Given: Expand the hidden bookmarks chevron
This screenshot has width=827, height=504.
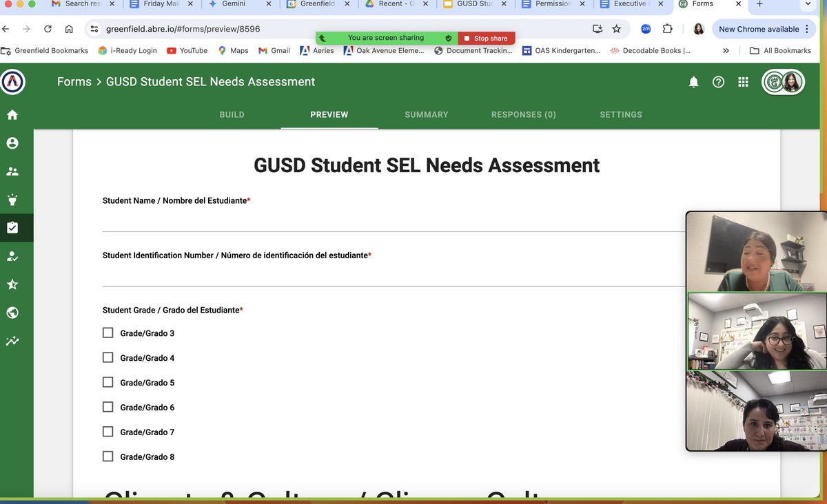Looking at the screenshot, I should pos(726,50).
